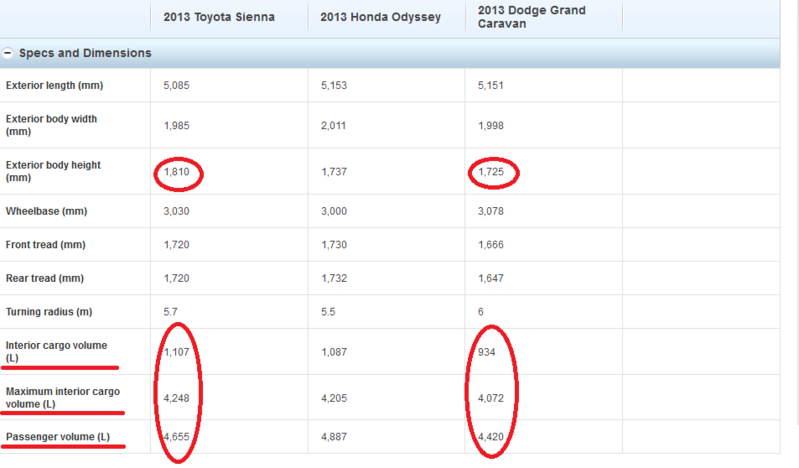Viewport: 799px width, 468px height.
Task: Click the Sienna exterior length value 5,085
Action: pos(176,85)
